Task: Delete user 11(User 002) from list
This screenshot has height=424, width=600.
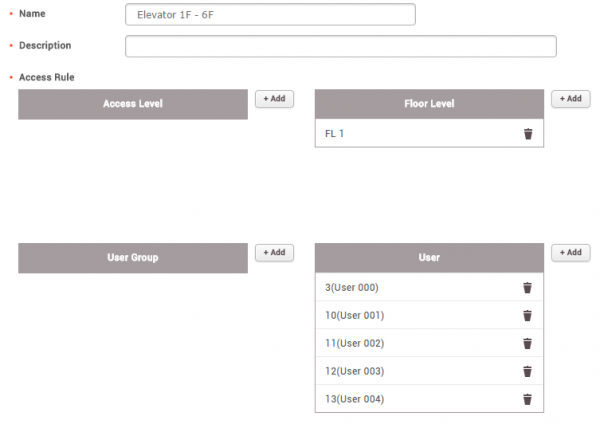Action: point(527,344)
